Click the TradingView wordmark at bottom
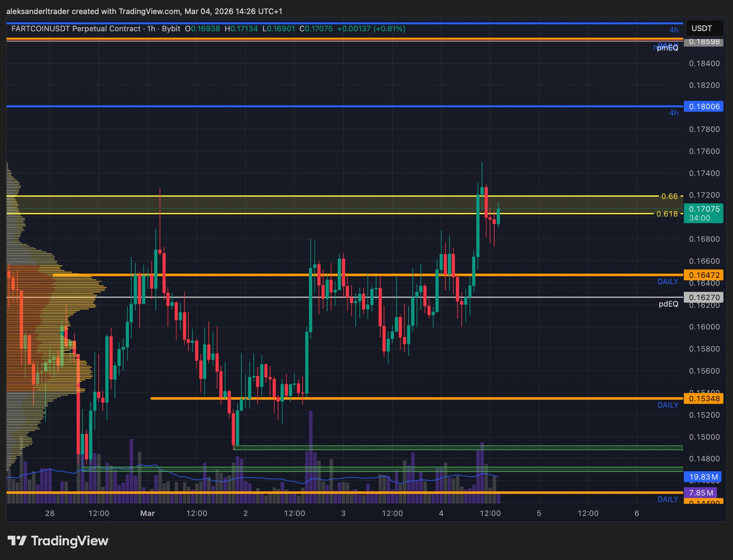This screenshot has width=733, height=560. click(x=70, y=541)
